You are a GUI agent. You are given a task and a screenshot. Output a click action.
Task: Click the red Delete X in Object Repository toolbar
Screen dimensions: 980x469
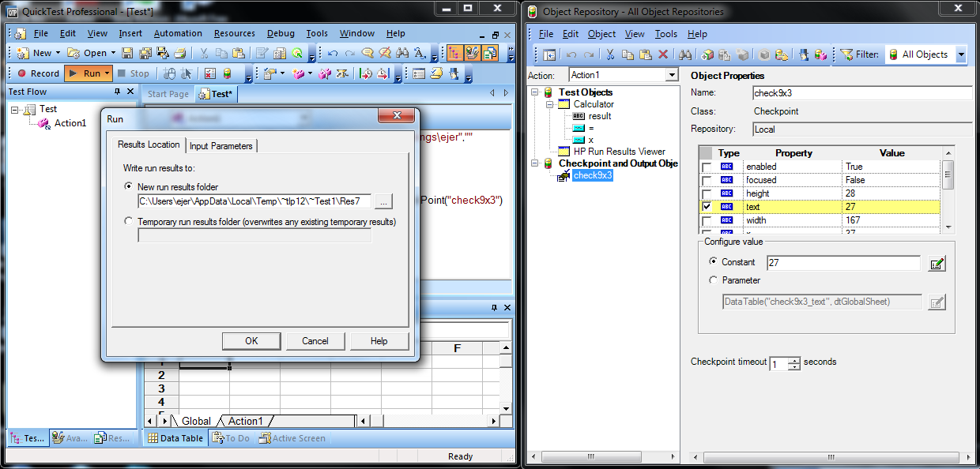pos(663,54)
